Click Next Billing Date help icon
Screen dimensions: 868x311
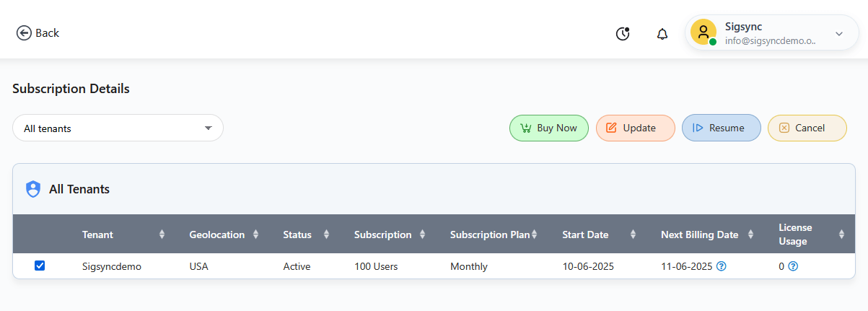point(722,266)
